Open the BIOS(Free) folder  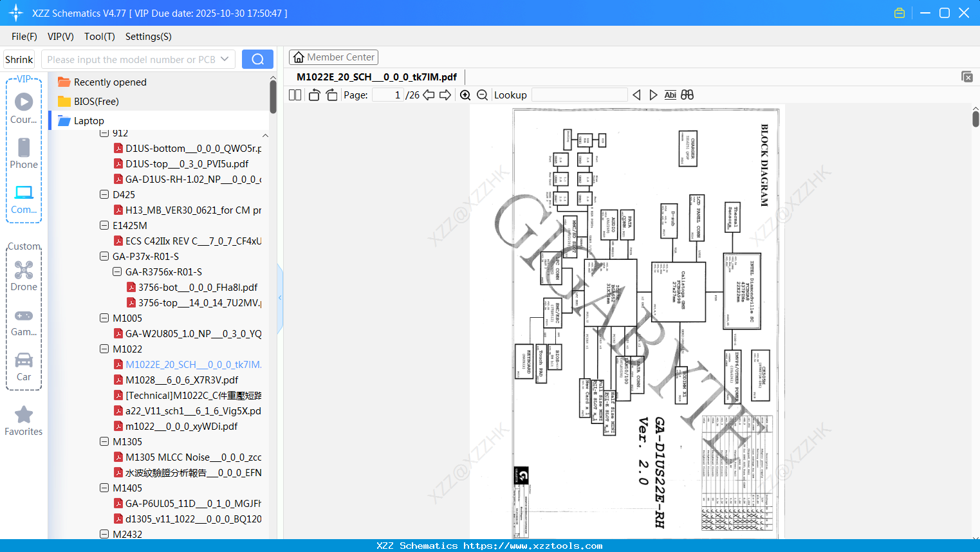point(89,102)
